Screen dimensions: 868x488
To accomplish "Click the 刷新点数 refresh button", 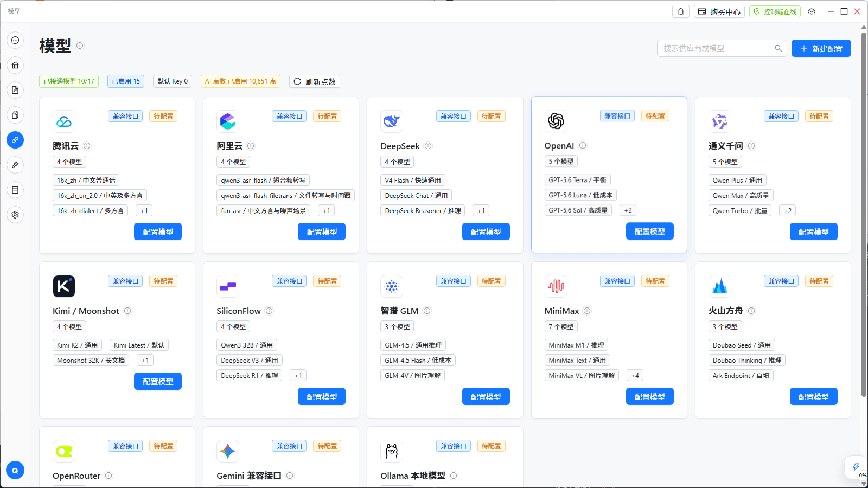I will (315, 81).
